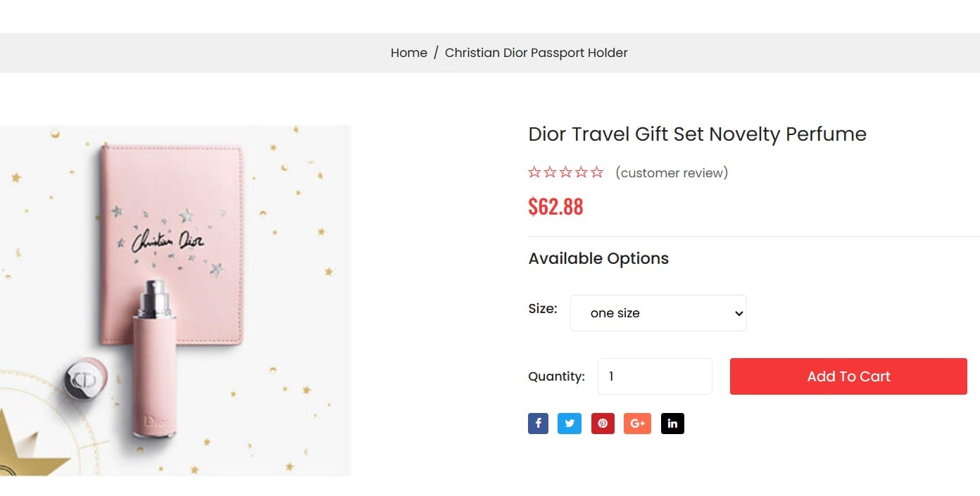Select the third rating star
This screenshot has height=496, width=980.
point(565,172)
